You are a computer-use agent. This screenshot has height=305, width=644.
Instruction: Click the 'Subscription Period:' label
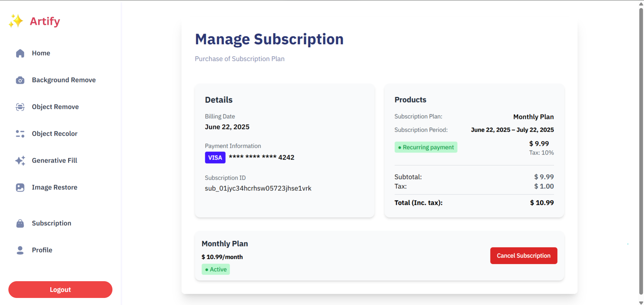(421, 130)
